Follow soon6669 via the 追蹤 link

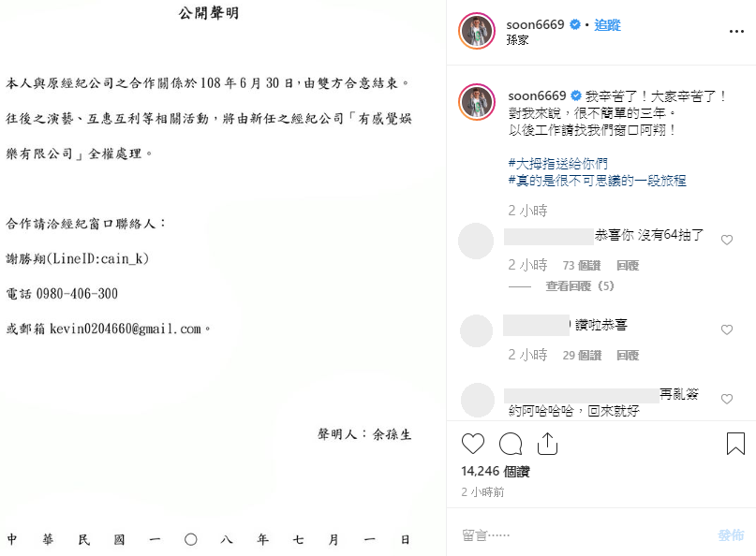point(607,25)
